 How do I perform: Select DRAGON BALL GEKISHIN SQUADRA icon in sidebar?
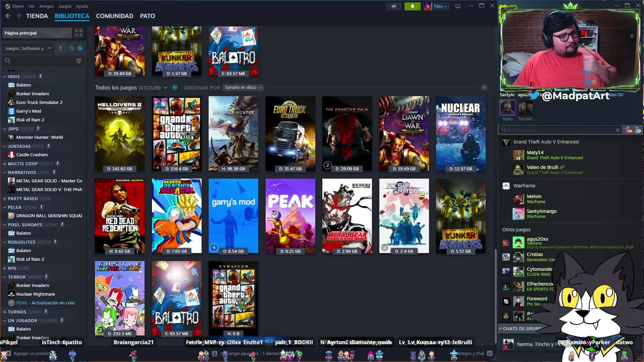[x=12, y=216]
